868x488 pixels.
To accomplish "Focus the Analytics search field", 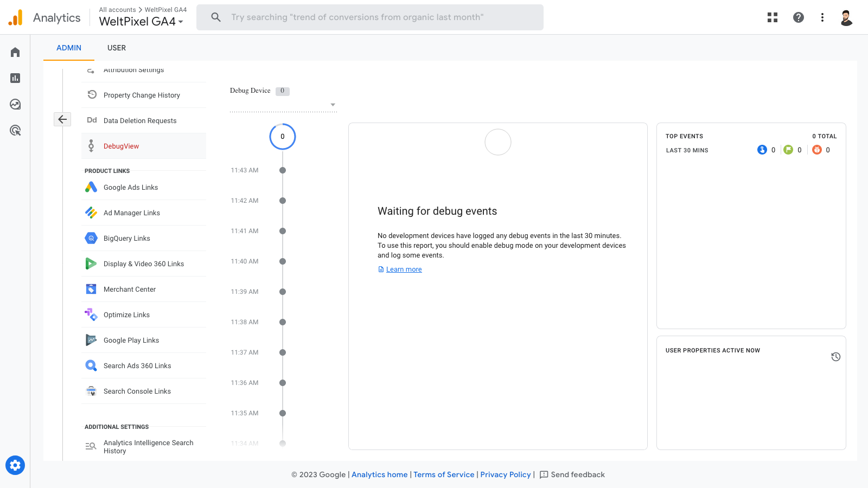I will 370,17.
